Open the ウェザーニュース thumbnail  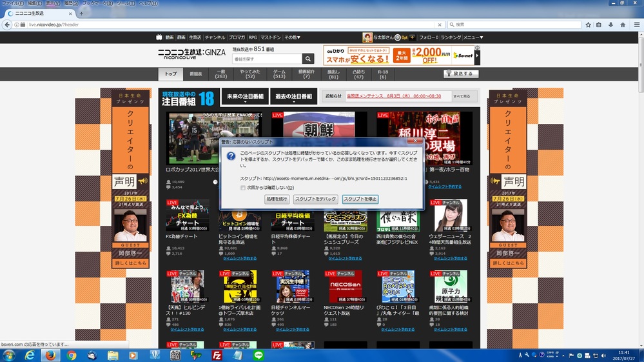click(x=451, y=216)
